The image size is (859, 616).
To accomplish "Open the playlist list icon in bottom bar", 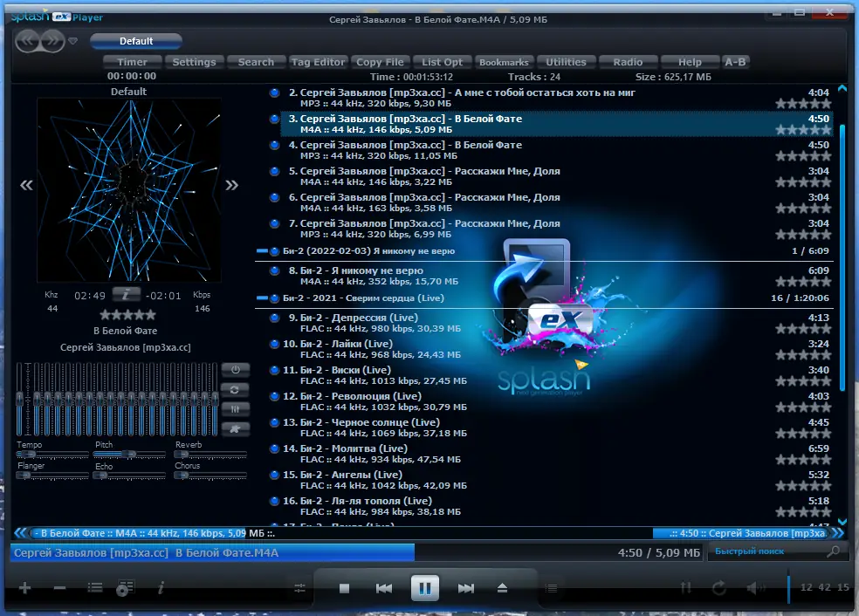I will click(x=95, y=588).
